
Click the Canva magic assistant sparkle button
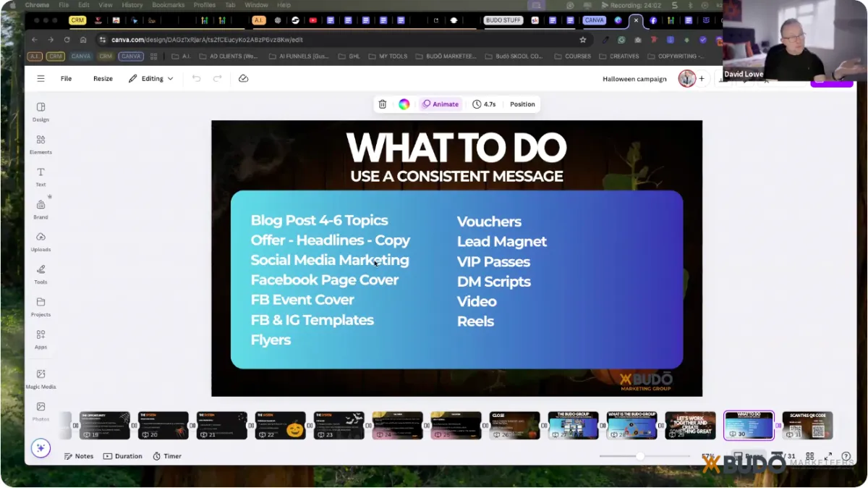pos(41,448)
